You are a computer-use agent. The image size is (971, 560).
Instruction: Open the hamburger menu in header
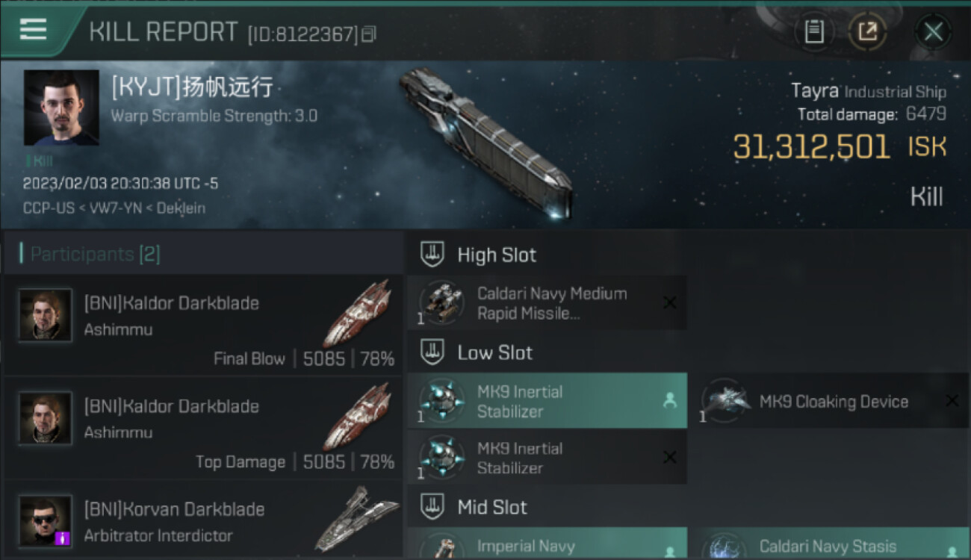tap(33, 30)
